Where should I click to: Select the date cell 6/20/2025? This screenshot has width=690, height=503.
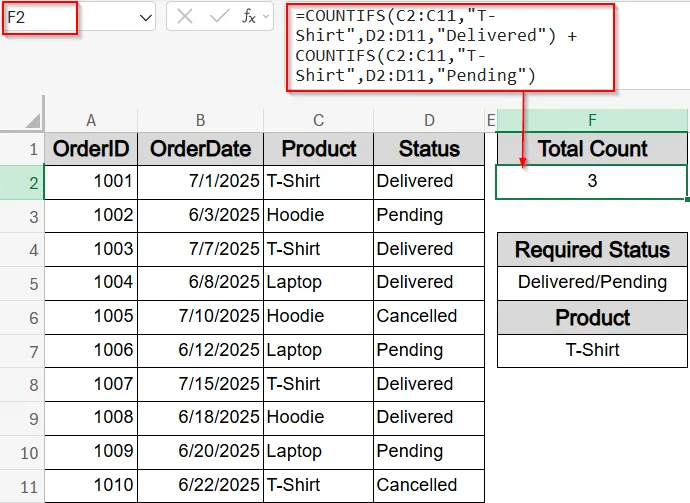click(201, 452)
